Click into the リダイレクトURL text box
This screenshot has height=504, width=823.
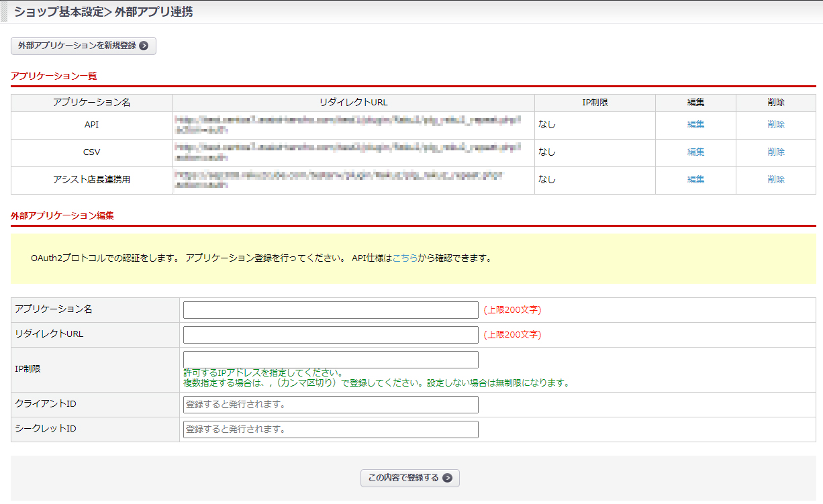pos(330,335)
